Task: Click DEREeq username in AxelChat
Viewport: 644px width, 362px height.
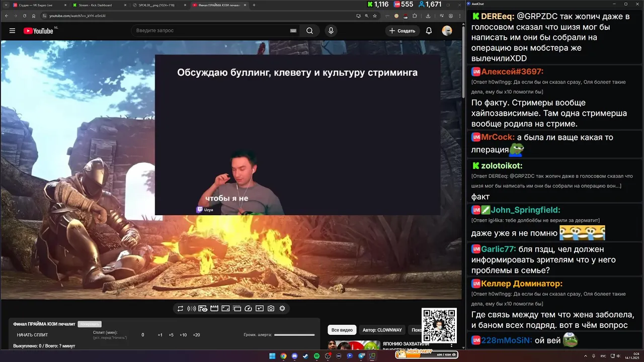Action: click(498, 16)
